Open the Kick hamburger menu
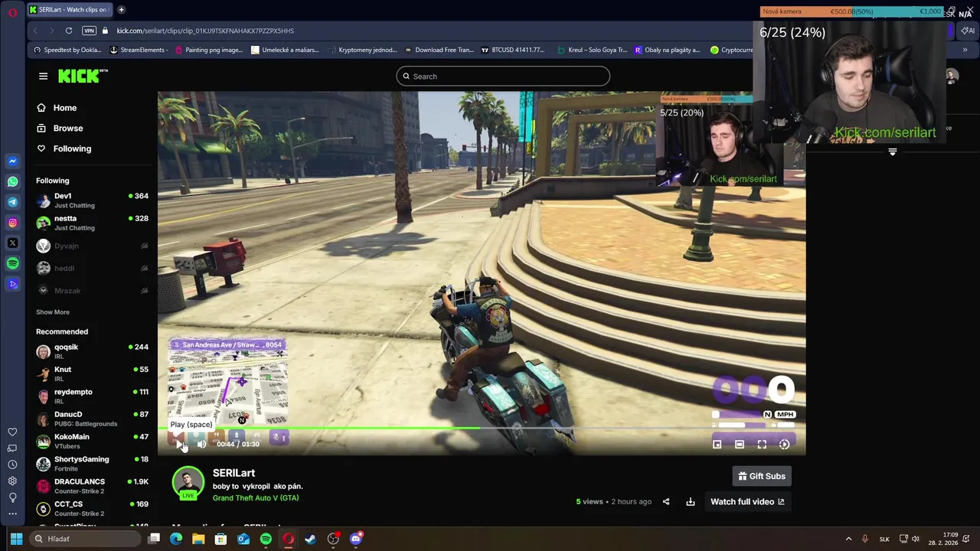Viewport: 980px width, 551px height. point(43,76)
